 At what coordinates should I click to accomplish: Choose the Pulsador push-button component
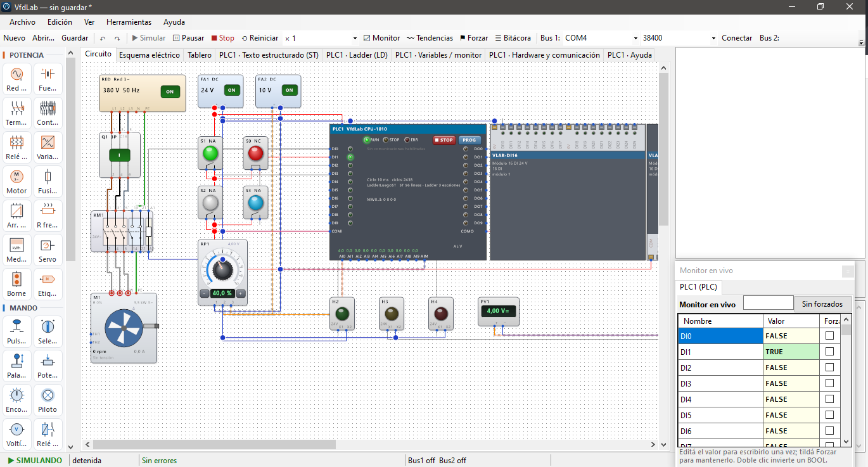pyautogui.click(x=16, y=331)
